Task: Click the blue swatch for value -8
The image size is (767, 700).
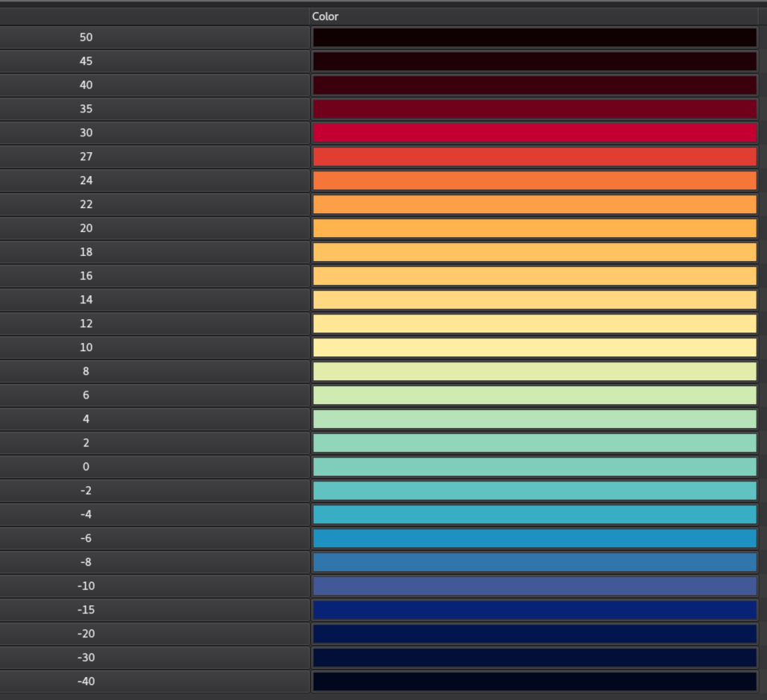Action: click(x=533, y=562)
